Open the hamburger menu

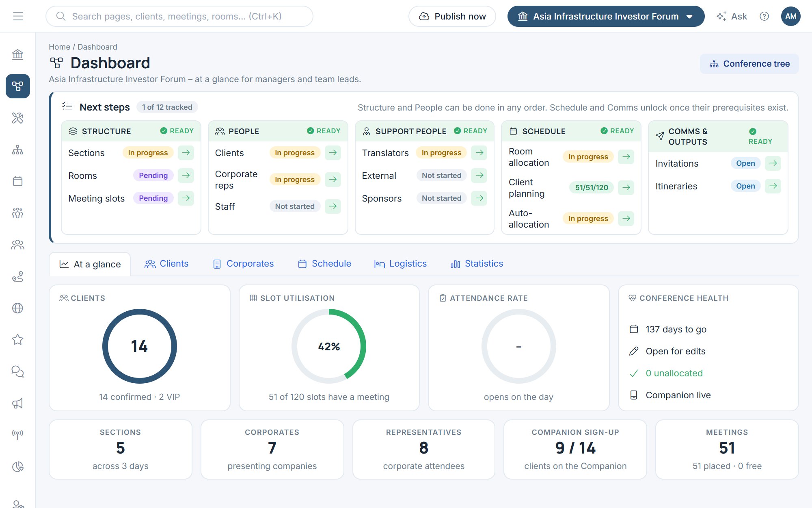pos(18,16)
